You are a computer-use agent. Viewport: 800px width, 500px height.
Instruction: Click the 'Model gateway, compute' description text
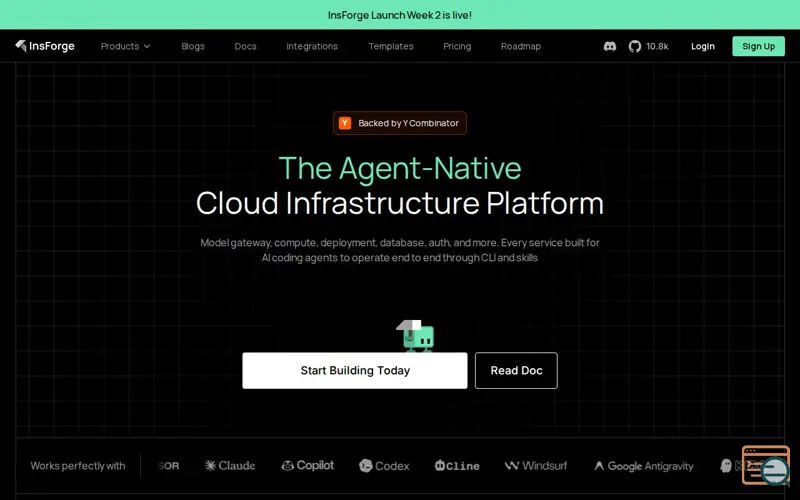400,250
